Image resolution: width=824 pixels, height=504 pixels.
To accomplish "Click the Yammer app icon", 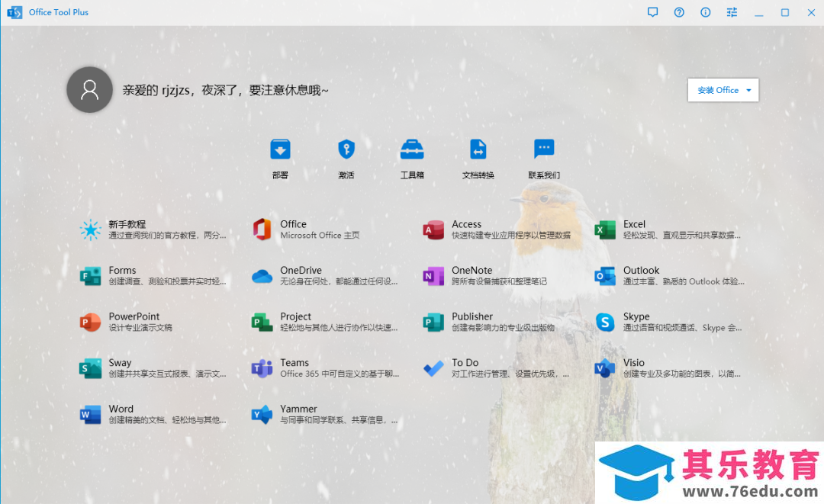I will 262,414.
